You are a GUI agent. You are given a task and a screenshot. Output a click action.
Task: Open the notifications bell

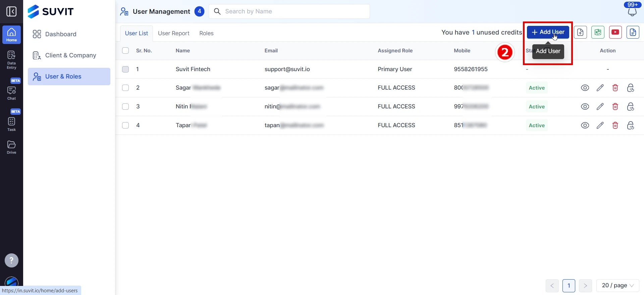pyautogui.click(x=632, y=12)
